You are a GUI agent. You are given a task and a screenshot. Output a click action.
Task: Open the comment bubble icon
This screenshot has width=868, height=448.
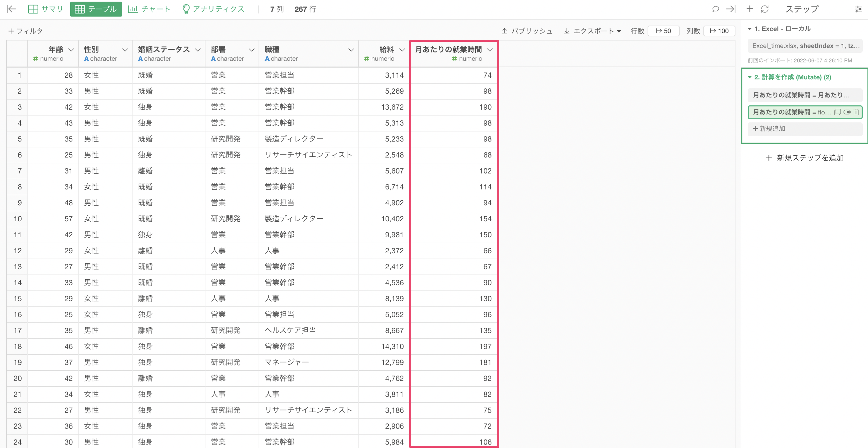pos(715,9)
